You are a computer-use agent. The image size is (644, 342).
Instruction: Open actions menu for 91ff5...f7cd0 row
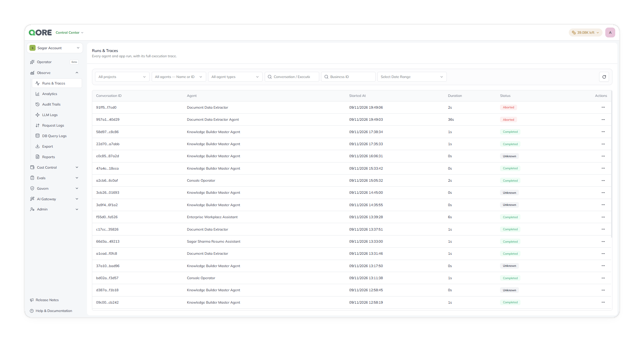coord(603,107)
